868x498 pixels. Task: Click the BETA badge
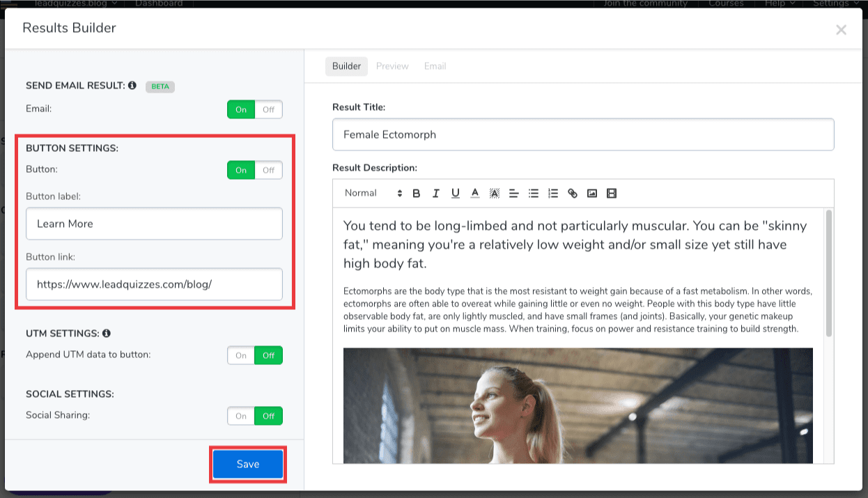pos(160,86)
